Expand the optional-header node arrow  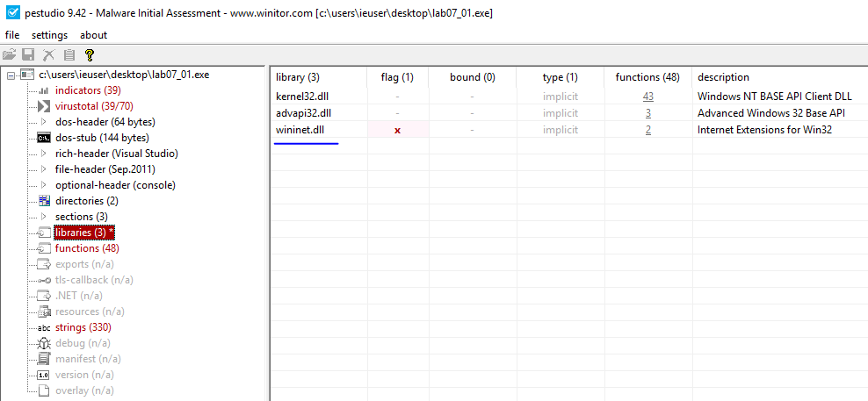[44, 185]
